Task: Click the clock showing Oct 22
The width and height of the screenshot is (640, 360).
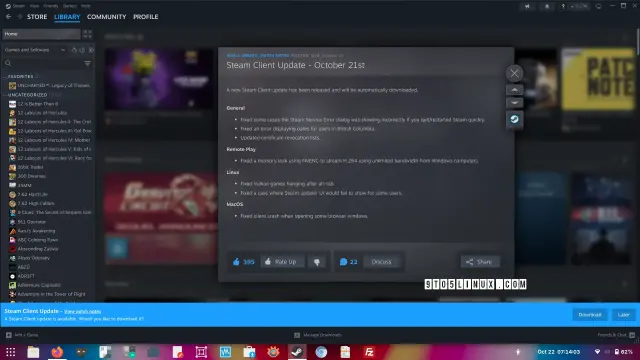Action: tap(558, 352)
